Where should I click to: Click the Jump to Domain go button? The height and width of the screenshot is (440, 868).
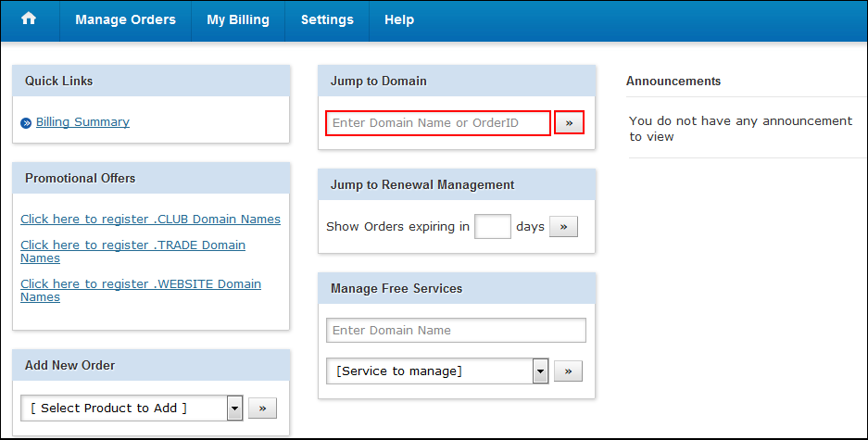pyautogui.click(x=569, y=123)
